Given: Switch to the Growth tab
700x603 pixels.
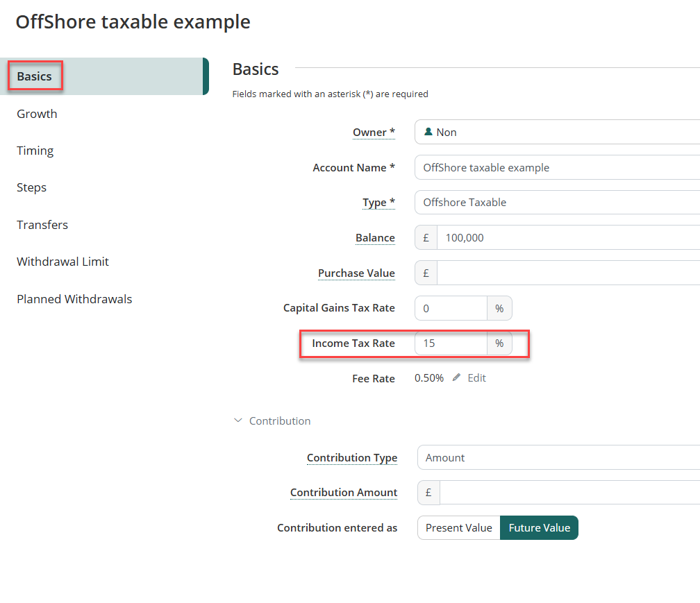Looking at the screenshot, I should 37,114.
